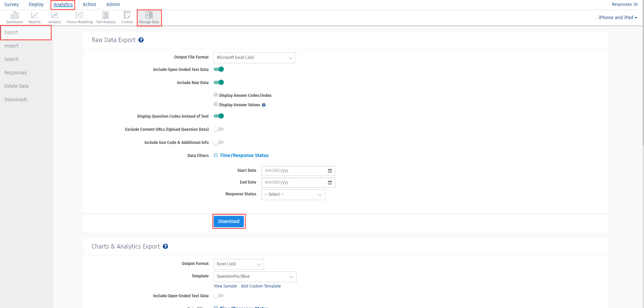Select the Custom analytics icon
Image resolution: width=644 pixels, height=308 pixels.
click(127, 17)
